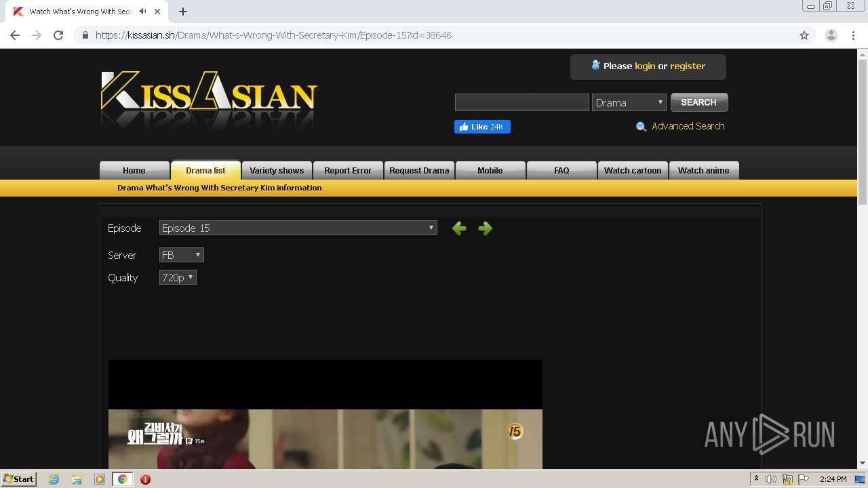Viewport: 868px width, 488px height.
Task: Switch to the Drama list tab
Action: pos(205,170)
